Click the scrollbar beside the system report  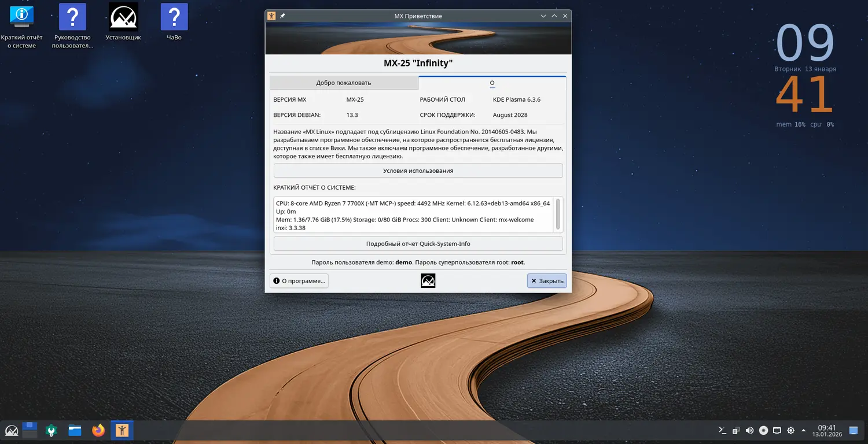tap(557, 214)
